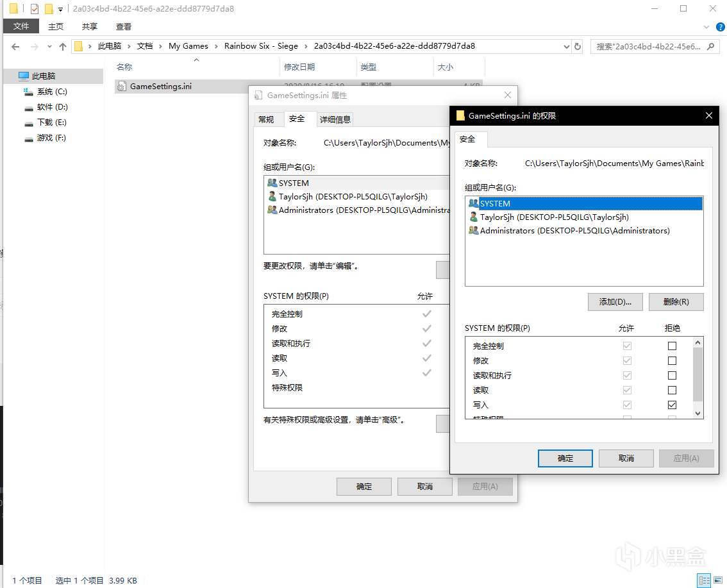Cancel the permissions dialog with 取消
The height and width of the screenshot is (588, 727).
click(x=626, y=458)
